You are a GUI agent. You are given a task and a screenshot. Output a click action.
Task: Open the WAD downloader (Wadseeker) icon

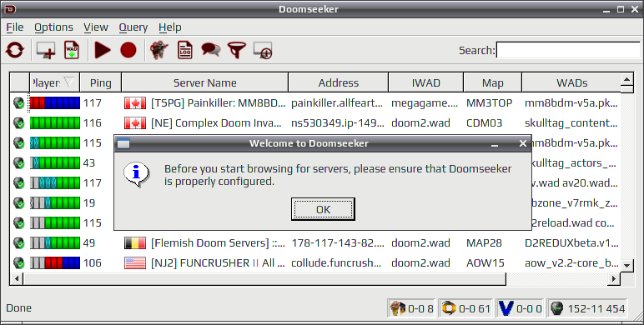pyautogui.click(x=72, y=51)
